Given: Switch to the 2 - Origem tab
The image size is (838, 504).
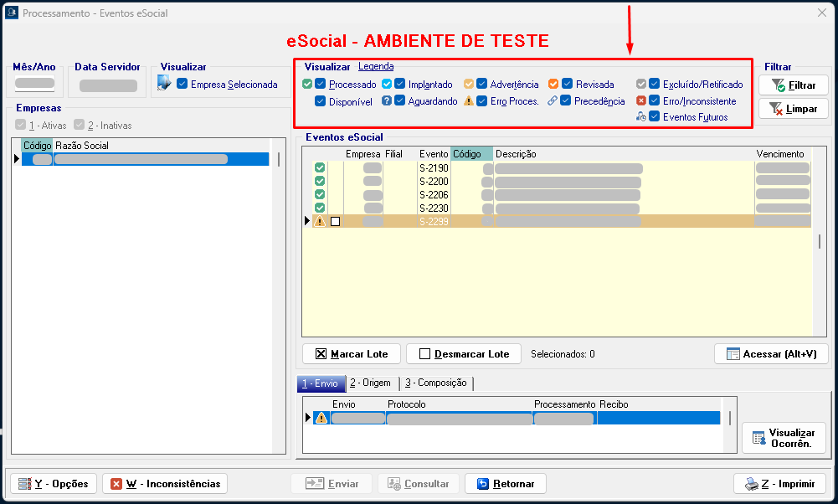Looking at the screenshot, I should (x=370, y=383).
